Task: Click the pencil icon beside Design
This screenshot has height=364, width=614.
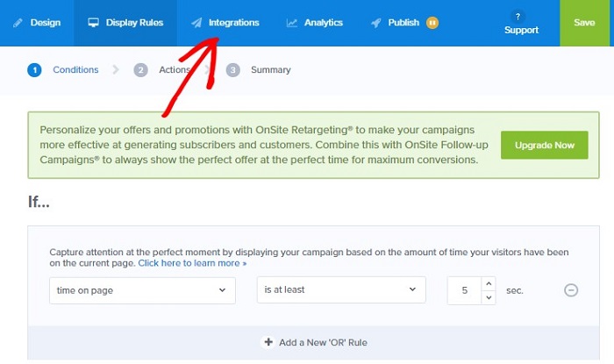Action: click(x=18, y=23)
